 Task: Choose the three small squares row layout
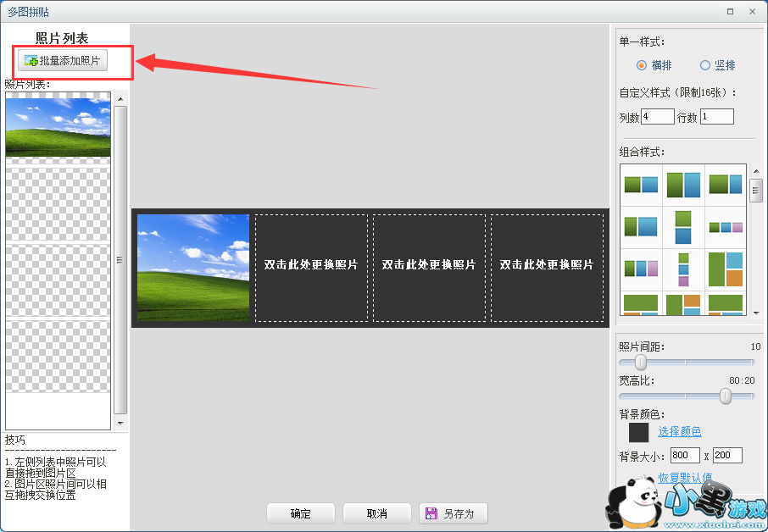click(726, 227)
